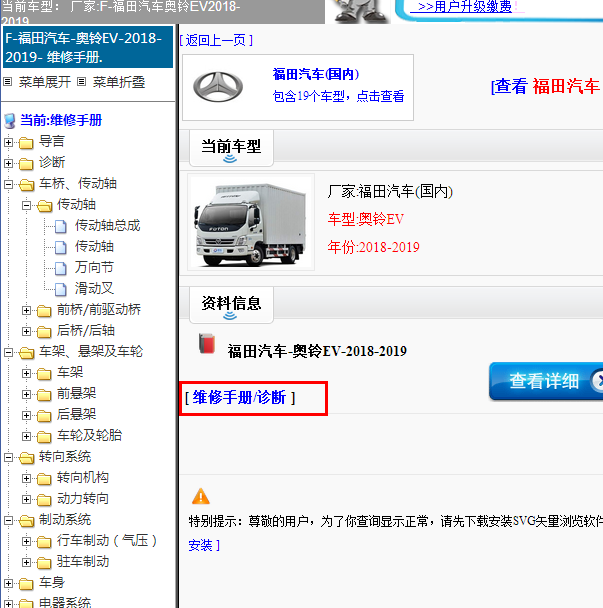Expand the 后桥/后轴 node
This screenshot has height=608, width=603.
26,331
